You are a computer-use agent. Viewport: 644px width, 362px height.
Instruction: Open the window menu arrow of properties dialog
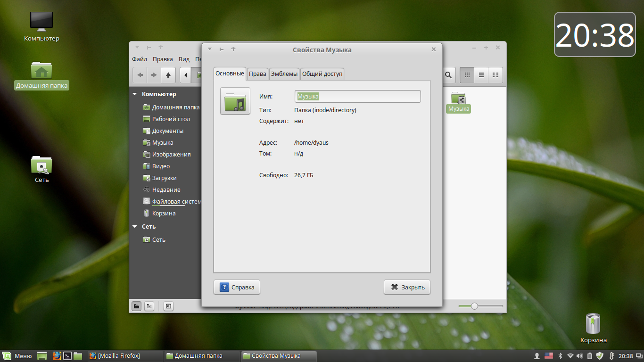(x=210, y=49)
